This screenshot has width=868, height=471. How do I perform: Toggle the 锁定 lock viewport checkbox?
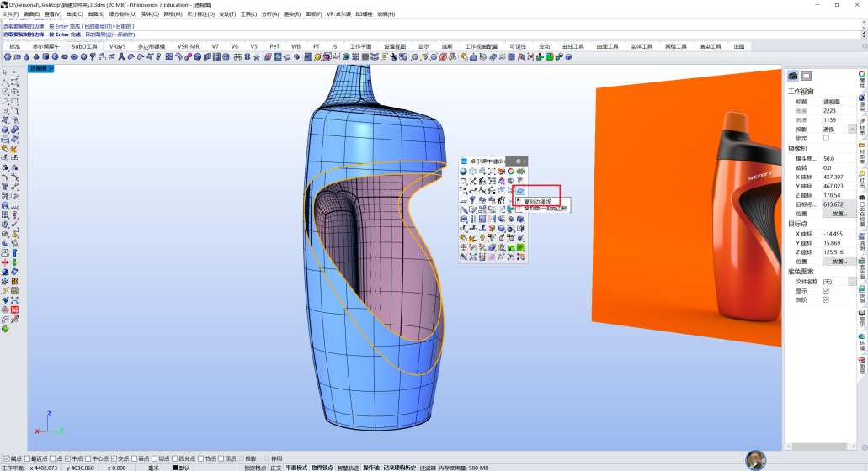click(826, 138)
